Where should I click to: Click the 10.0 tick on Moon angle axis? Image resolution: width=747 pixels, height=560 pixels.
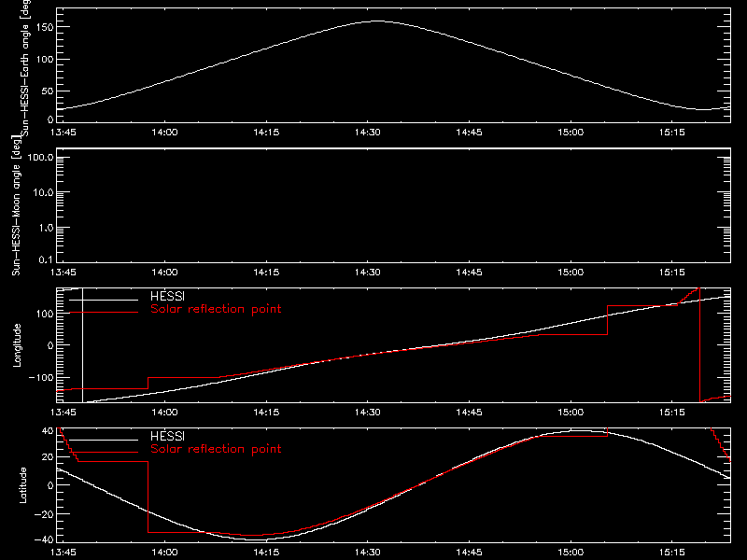tap(43, 192)
